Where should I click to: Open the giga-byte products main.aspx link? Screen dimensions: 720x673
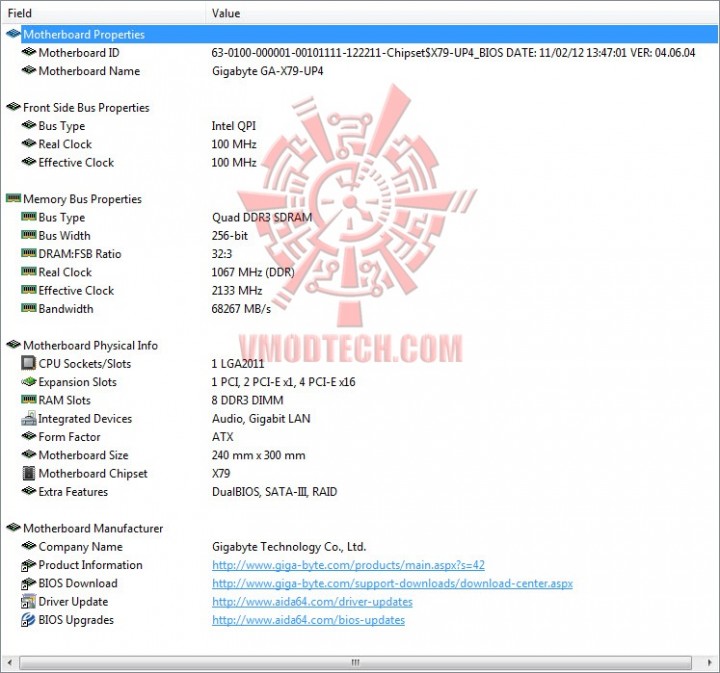click(348, 565)
